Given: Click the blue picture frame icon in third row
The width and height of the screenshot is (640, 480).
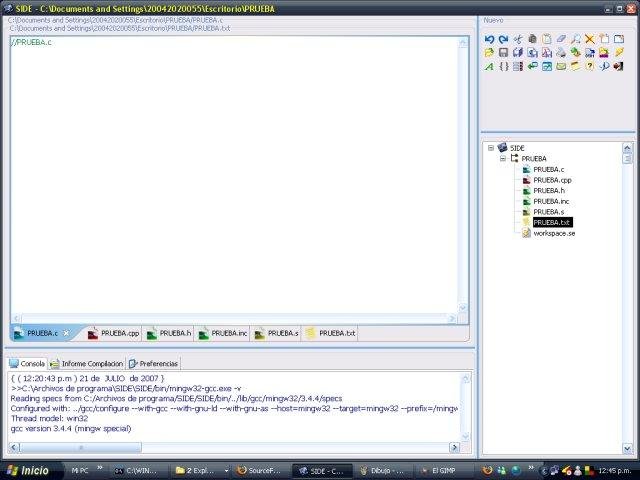Looking at the screenshot, I should [x=547, y=66].
